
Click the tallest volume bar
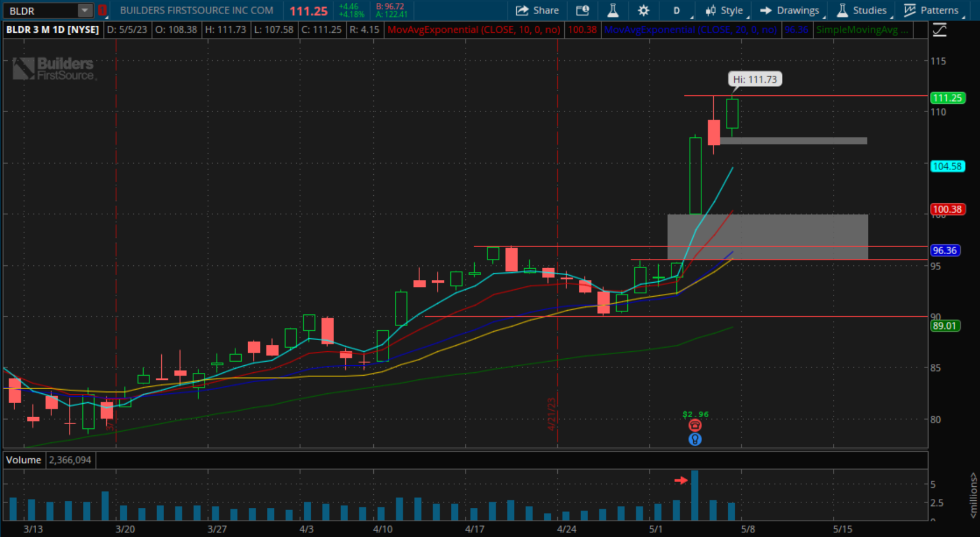(x=694, y=495)
